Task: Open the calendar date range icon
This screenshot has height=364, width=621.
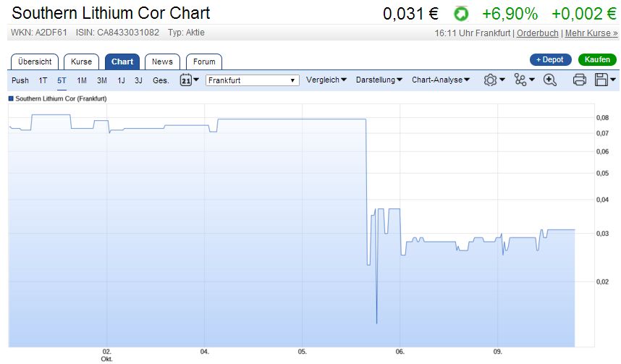Action: [186, 80]
